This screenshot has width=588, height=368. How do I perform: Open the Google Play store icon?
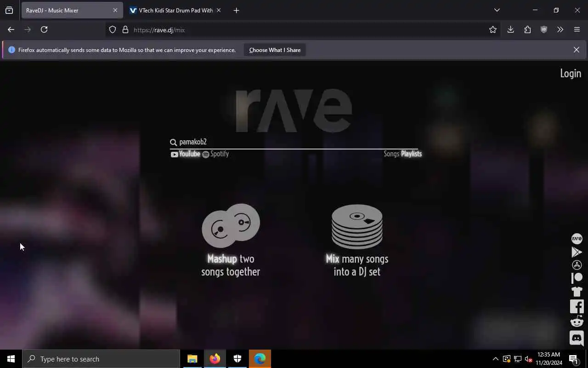pos(577,252)
